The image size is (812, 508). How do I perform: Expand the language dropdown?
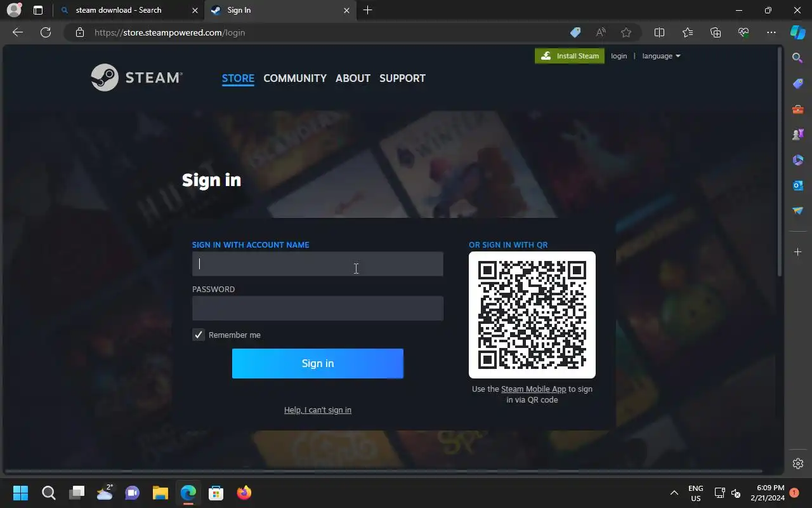[x=661, y=56]
